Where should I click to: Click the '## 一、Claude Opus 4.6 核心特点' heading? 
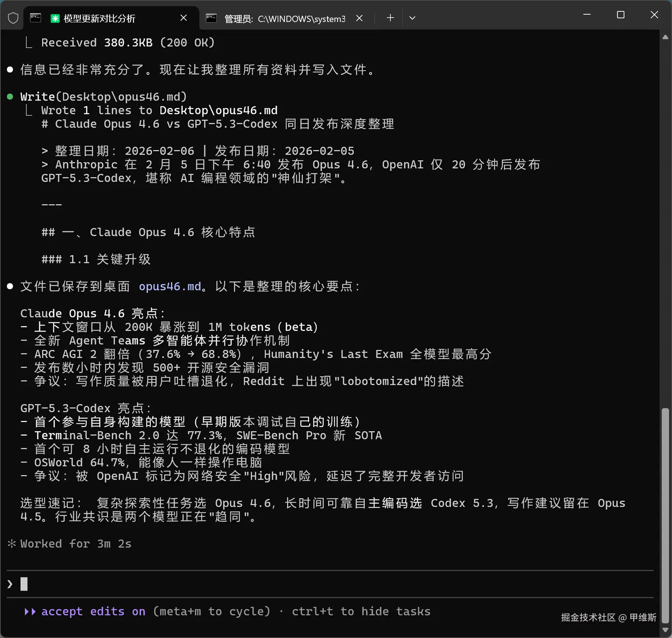pyautogui.click(x=148, y=232)
